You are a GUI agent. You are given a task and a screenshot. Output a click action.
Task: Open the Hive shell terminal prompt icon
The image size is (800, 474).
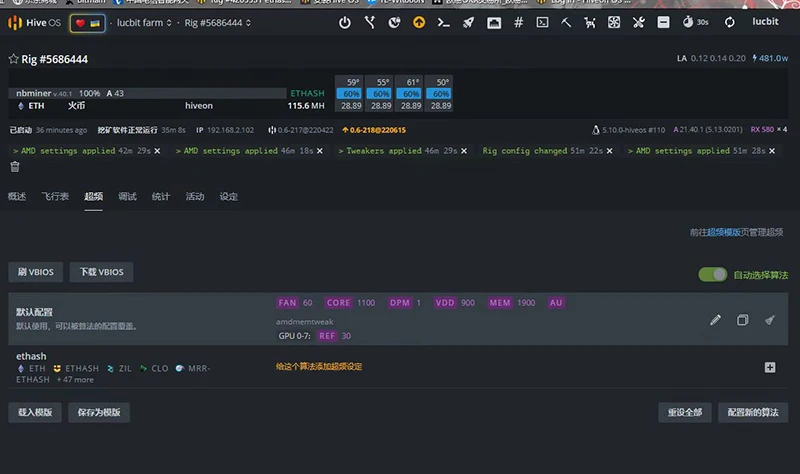pyautogui.click(x=443, y=22)
